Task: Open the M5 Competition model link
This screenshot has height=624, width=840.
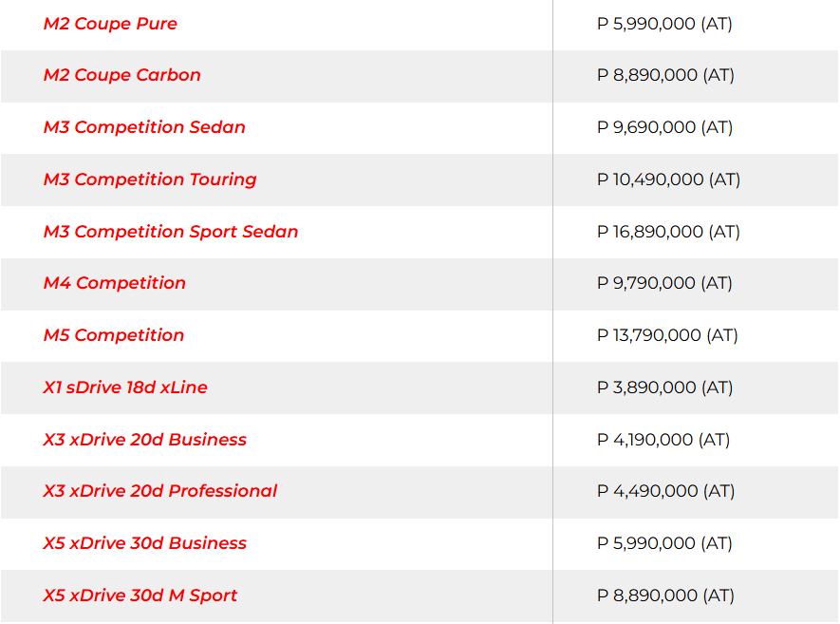Action: [x=114, y=335]
